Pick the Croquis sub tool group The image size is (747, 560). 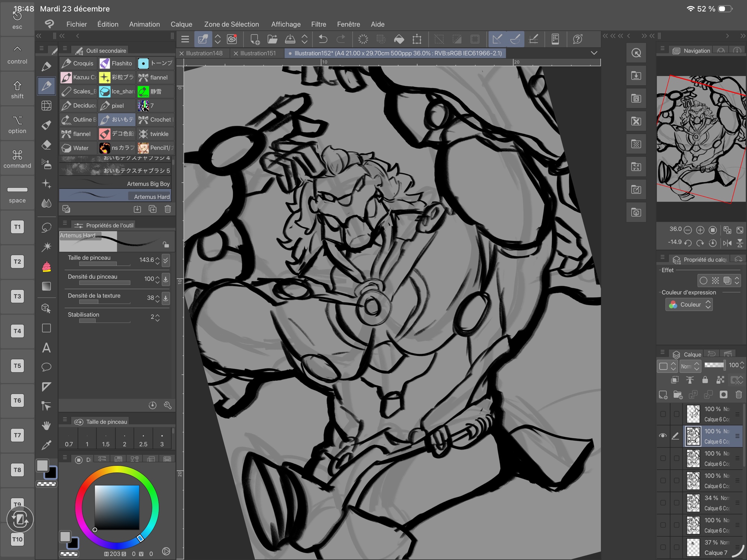[x=78, y=63]
